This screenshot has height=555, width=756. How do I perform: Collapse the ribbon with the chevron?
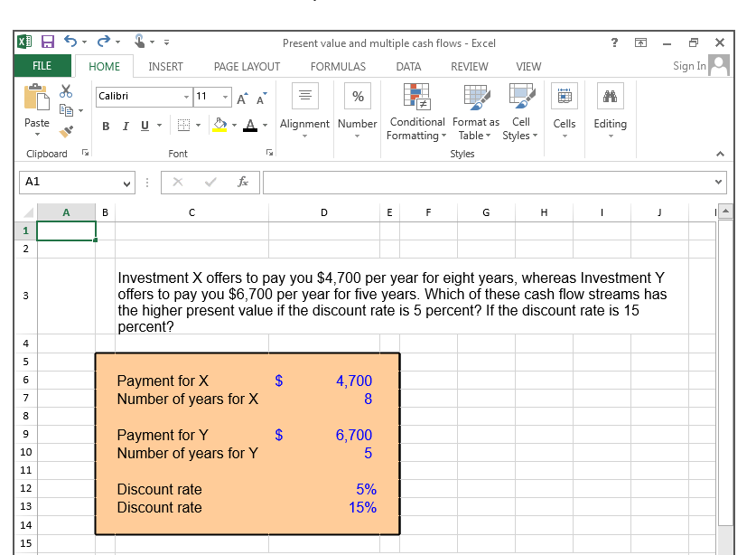(x=720, y=154)
